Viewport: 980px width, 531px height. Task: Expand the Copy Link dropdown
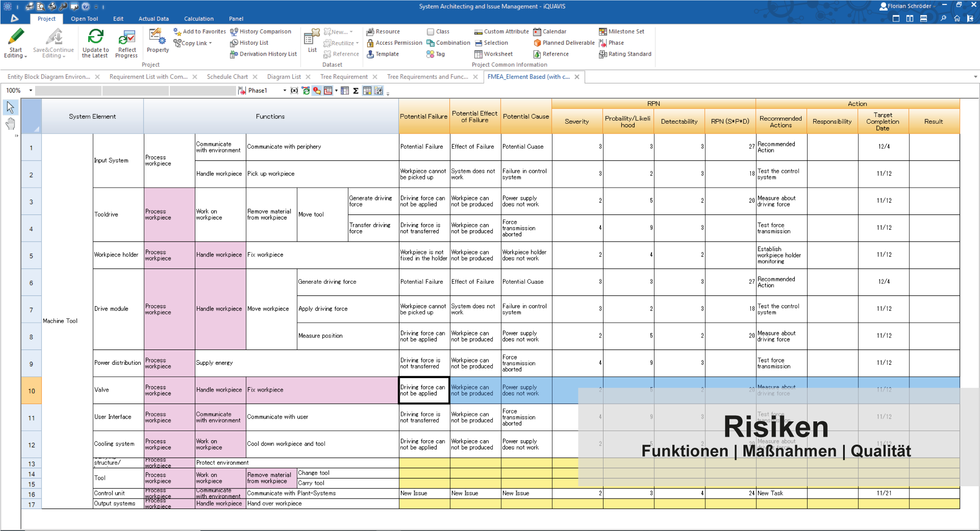[x=210, y=43]
